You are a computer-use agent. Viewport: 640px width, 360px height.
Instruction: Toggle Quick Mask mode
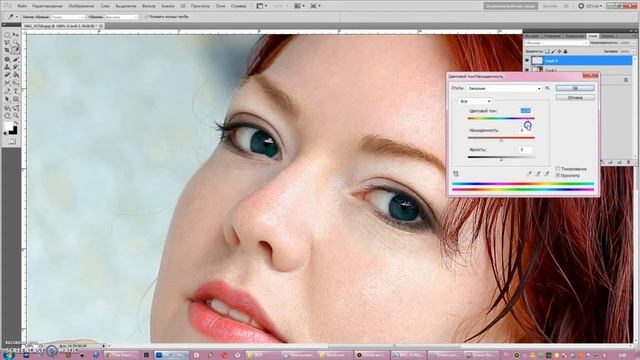point(11,141)
